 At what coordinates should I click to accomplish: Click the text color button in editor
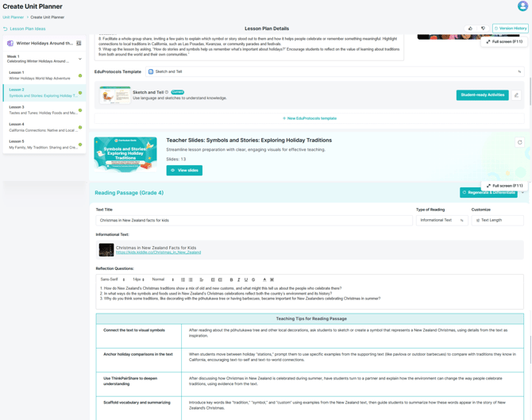click(x=264, y=279)
